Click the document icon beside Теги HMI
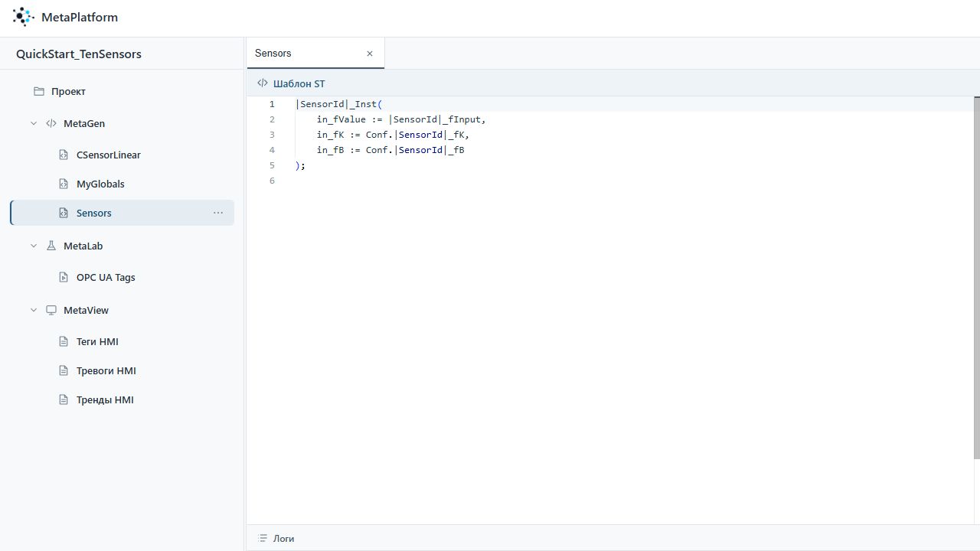980x551 pixels. 64,341
